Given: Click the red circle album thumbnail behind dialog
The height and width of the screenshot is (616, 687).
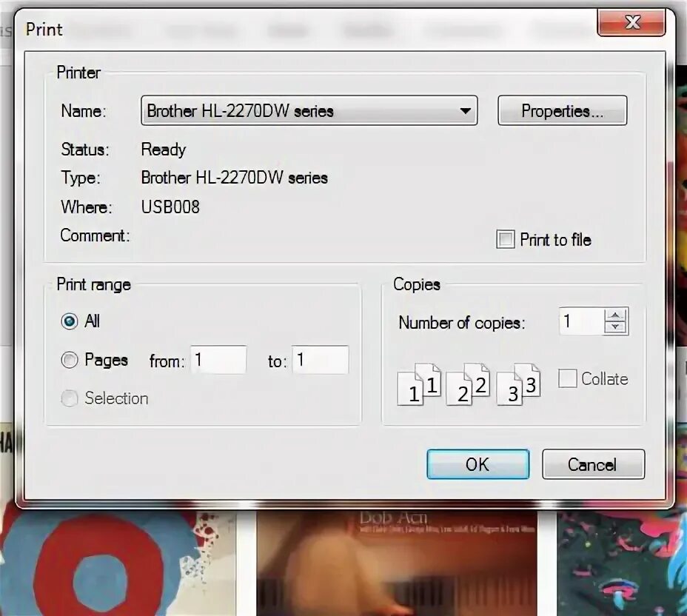Looking at the screenshot, I should pos(118,563).
